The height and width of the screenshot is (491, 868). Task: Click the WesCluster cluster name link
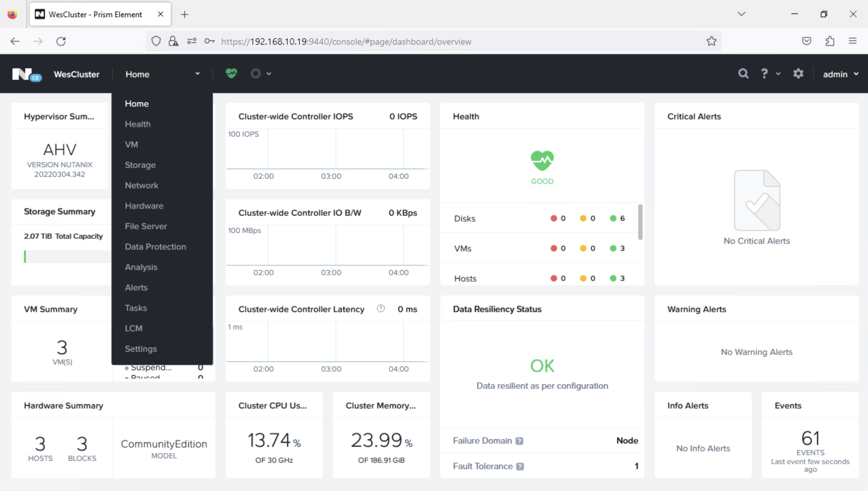click(x=77, y=74)
